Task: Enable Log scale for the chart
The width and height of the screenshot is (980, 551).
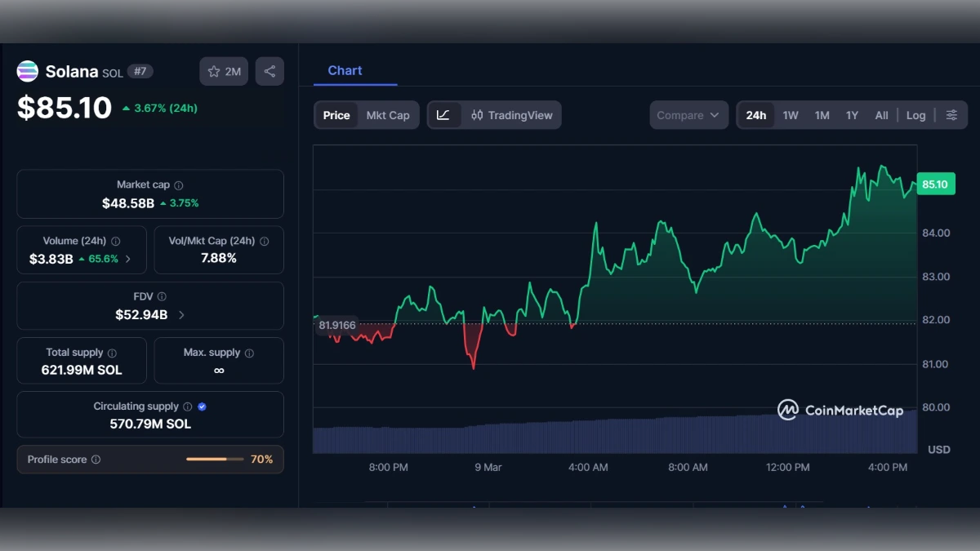Action: (x=915, y=115)
